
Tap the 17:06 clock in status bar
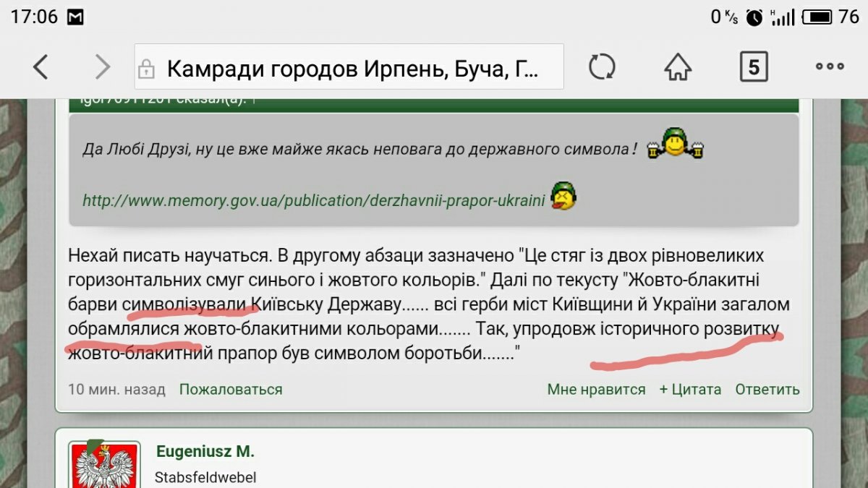34,17
